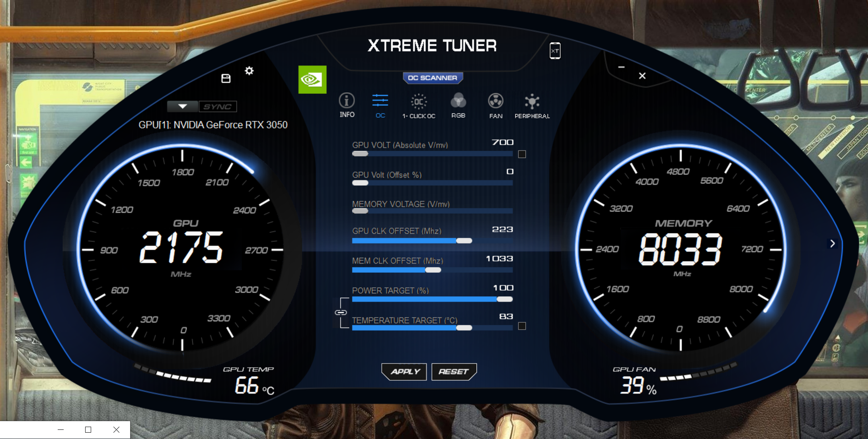The image size is (868, 439).
Task: Click the GPU VOLT value 700
Action: click(503, 142)
